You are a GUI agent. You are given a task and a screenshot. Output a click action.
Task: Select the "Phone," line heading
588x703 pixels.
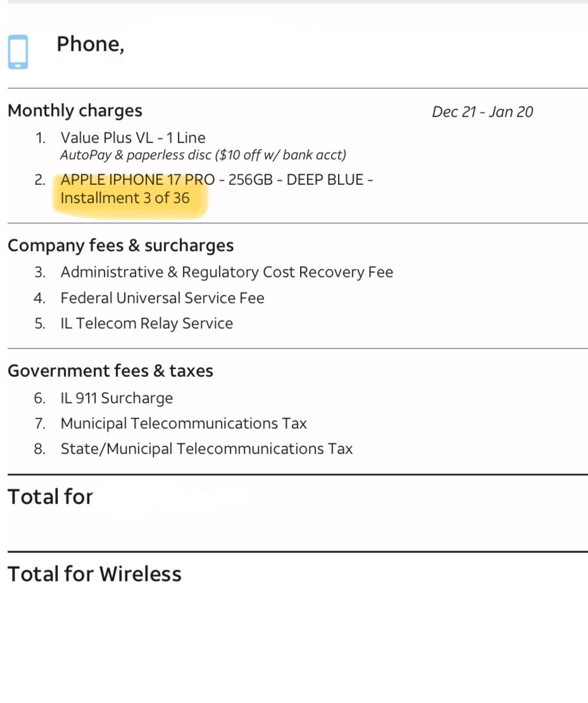(x=90, y=44)
